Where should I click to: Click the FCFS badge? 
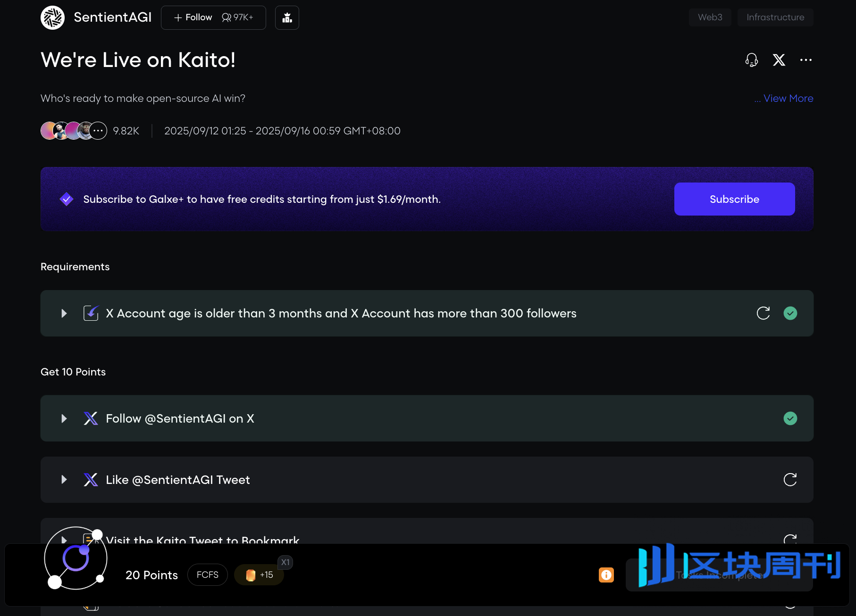click(x=208, y=575)
